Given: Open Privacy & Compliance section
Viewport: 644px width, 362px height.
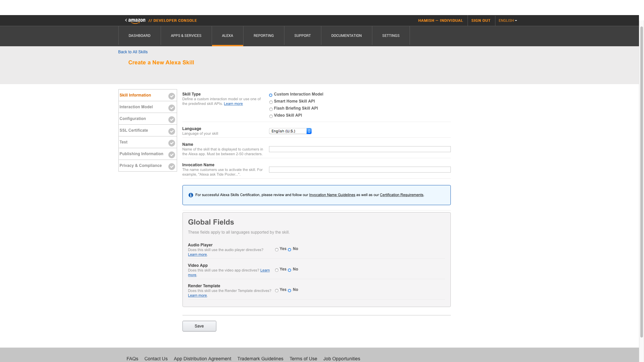Looking at the screenshot, I should click(148, 166).
